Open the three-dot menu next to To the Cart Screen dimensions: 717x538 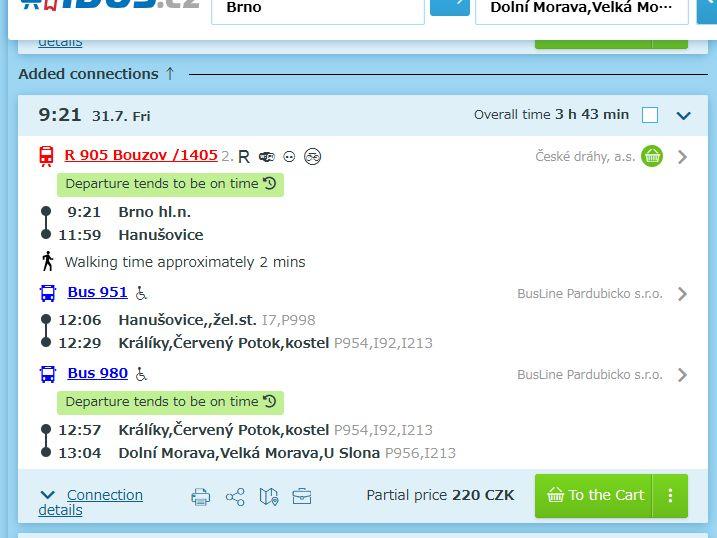(670, 495)
